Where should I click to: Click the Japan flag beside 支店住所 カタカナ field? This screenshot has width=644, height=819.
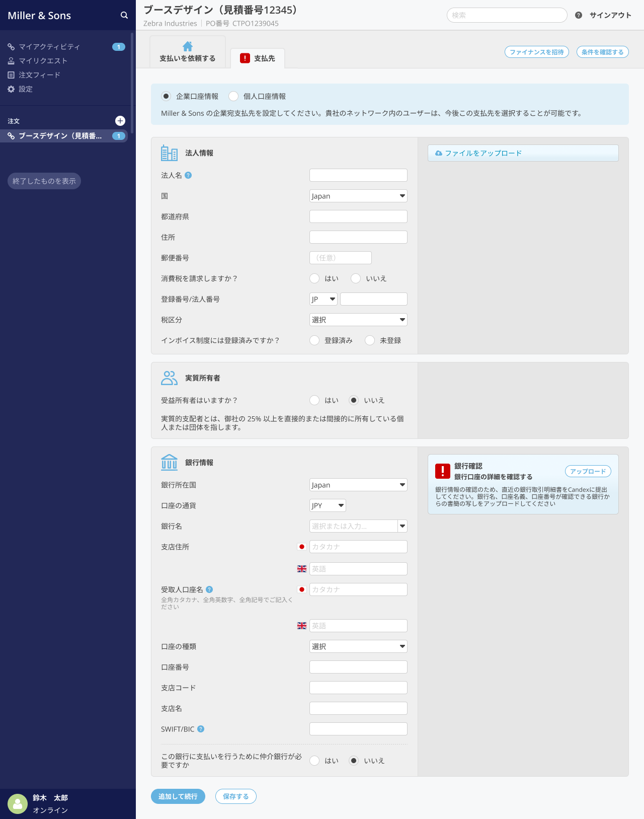click(x=302, y=547)
